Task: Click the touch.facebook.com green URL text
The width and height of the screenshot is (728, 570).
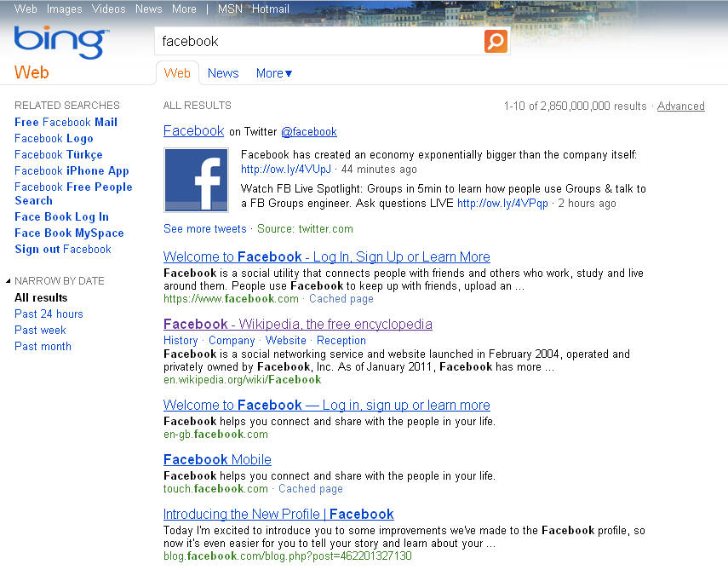Action: pyautogui.click(x=215, y=489)
